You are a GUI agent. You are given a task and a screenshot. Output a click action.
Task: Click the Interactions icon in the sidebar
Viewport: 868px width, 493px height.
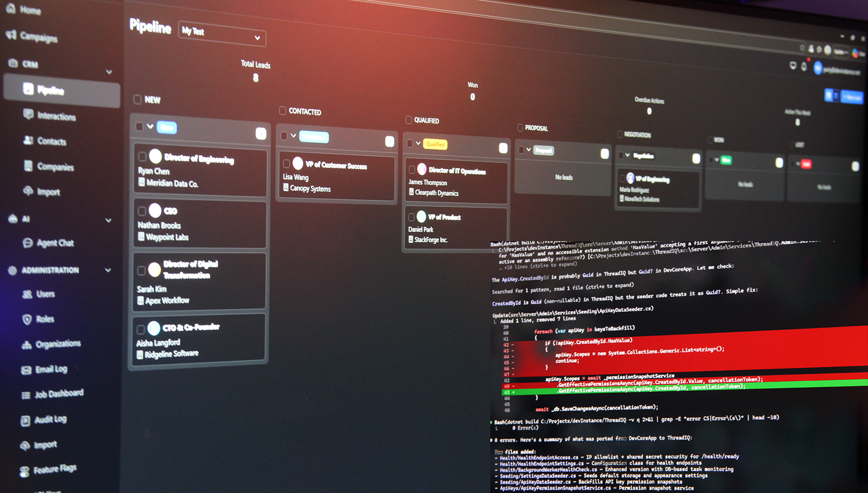pos(28,115)
